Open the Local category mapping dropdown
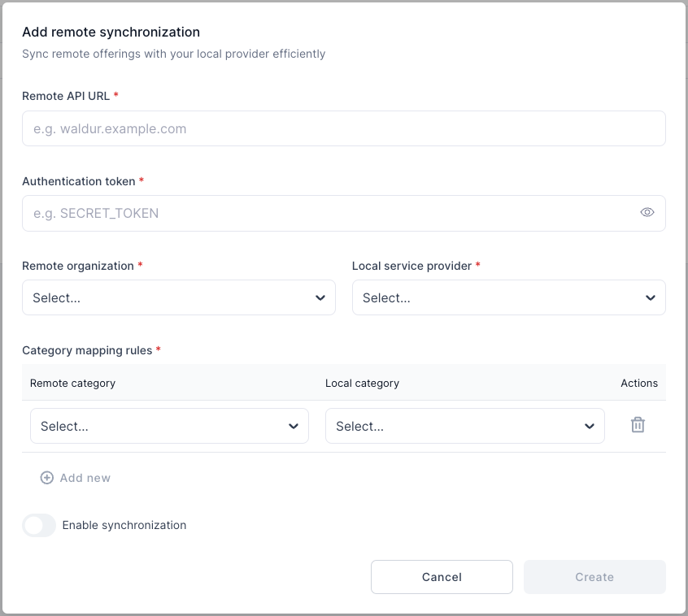 (455, 427)
